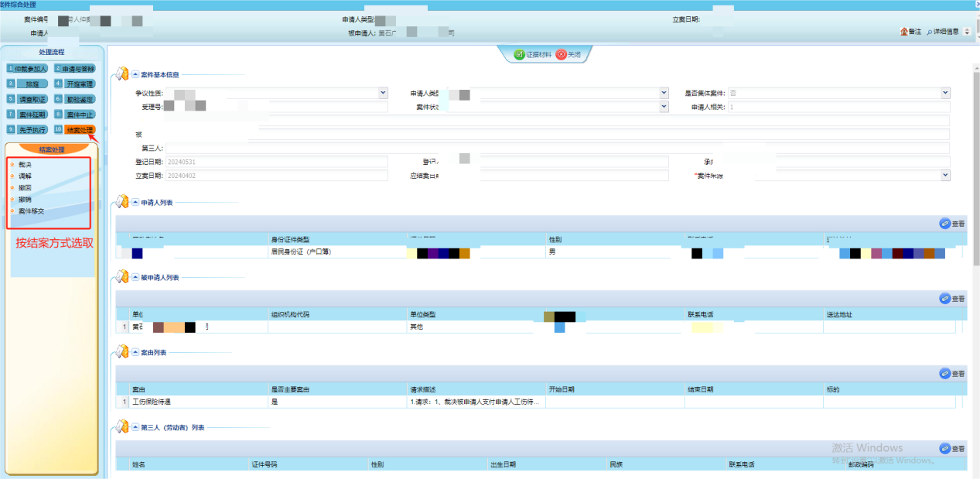Open the 争议性质 dropdown
Image resolution: width=980 pixels, height=479 pixels.
coord(383,93)
